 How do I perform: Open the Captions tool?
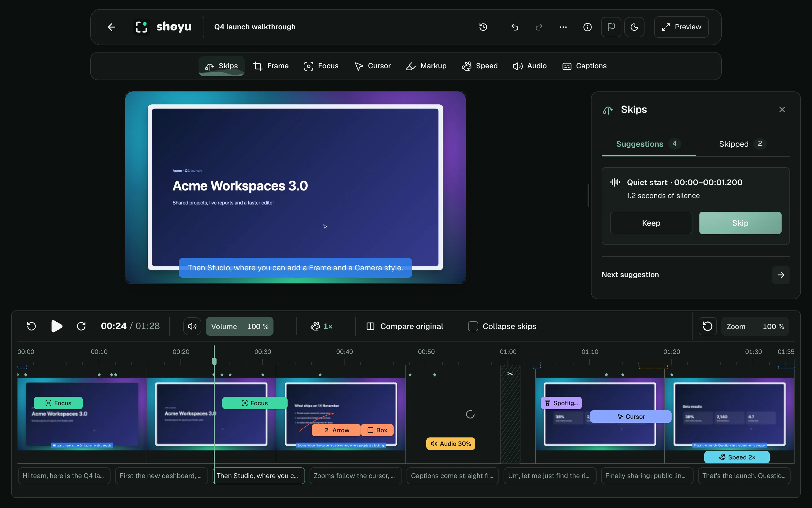(584, 66)
